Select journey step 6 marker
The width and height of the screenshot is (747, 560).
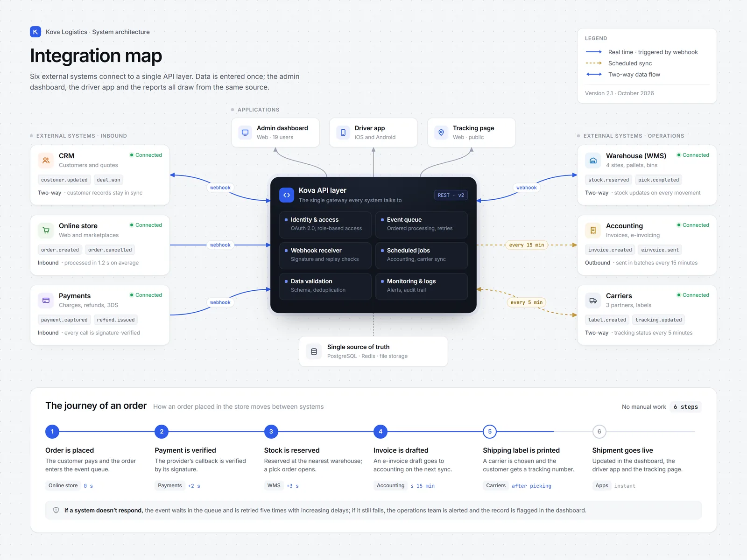(599, 432)
